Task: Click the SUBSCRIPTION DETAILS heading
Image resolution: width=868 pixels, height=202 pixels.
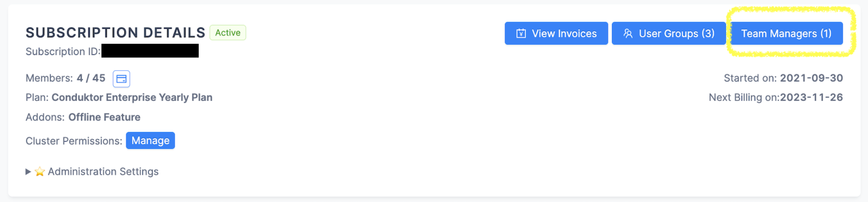Action: (116, 33)
